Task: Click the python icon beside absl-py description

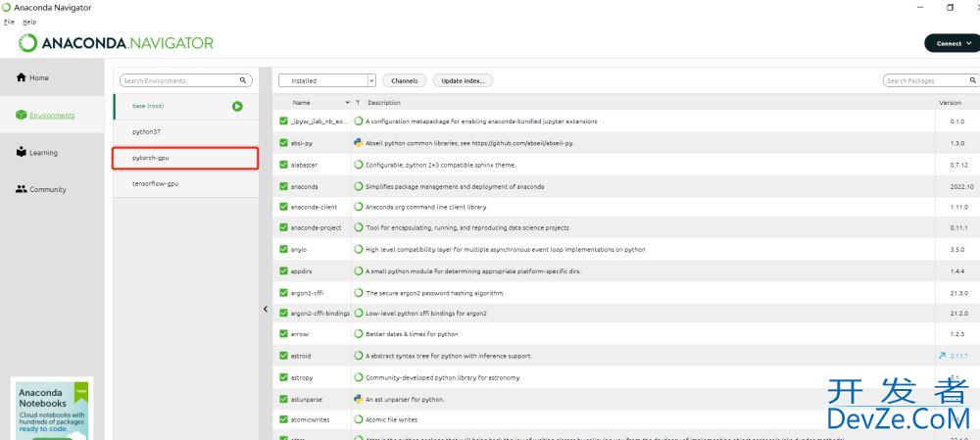Action: tap(358, 142)
